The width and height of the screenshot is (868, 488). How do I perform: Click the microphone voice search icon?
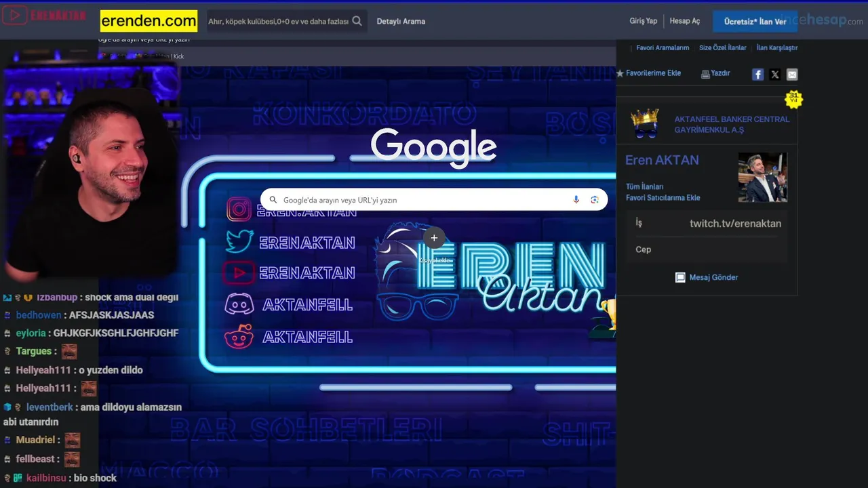pyautogui.click(x=576, y=200)
